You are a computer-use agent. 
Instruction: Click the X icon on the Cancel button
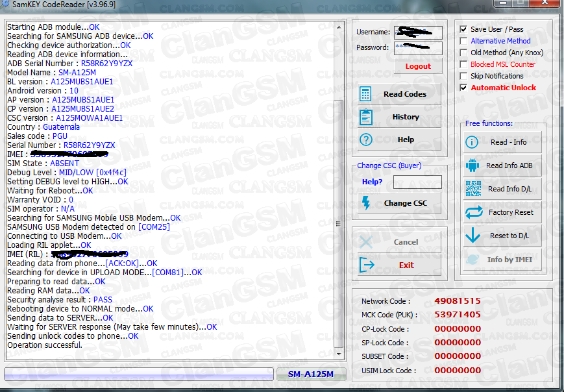[366, 242]
